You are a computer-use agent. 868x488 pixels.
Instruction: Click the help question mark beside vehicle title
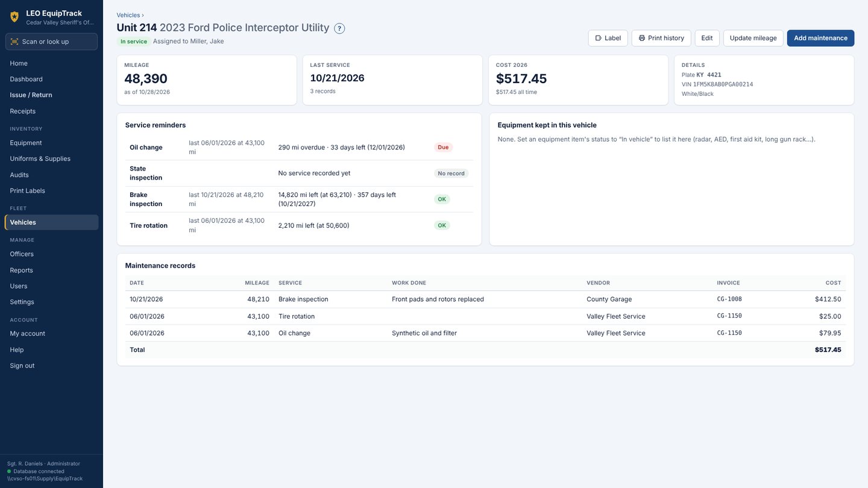coord(339,28)
